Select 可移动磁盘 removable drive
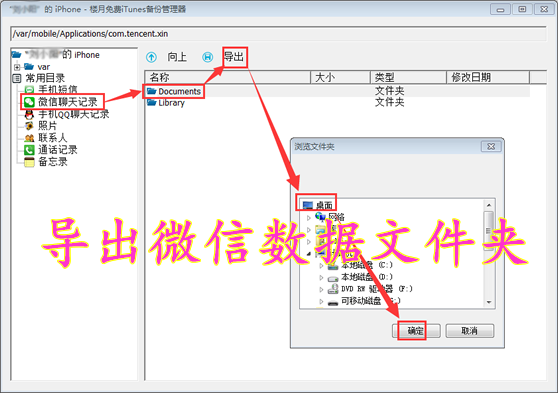The height and width of the screenshot is (393, 558). pyautogui.click(x=371, y=301)
